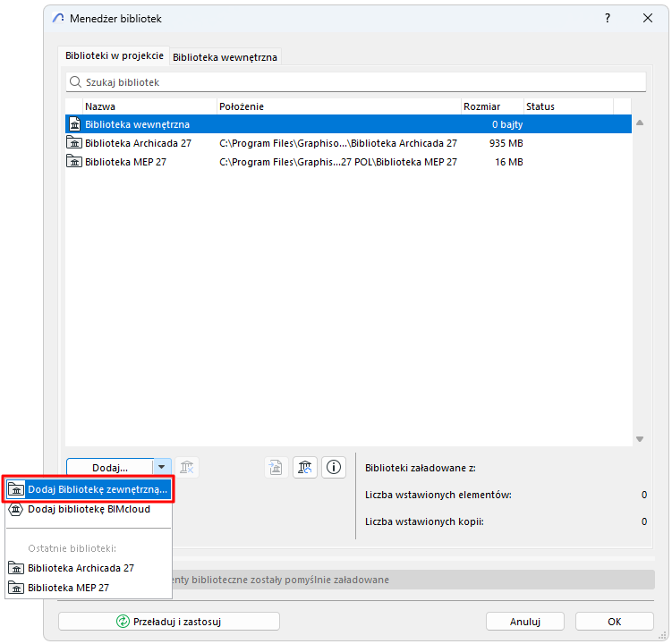
Task: Select recent library Biblioteka MEP 27 in menu
Action: pos(89,588)
